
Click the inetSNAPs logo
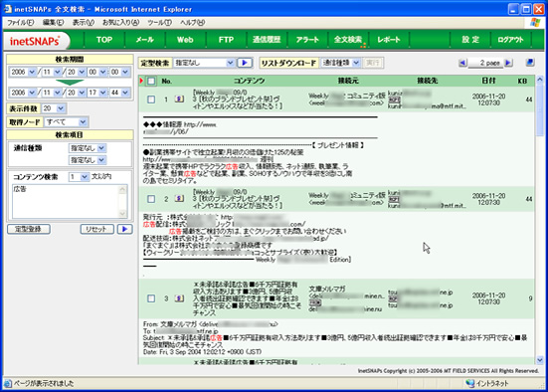point(35,41)
